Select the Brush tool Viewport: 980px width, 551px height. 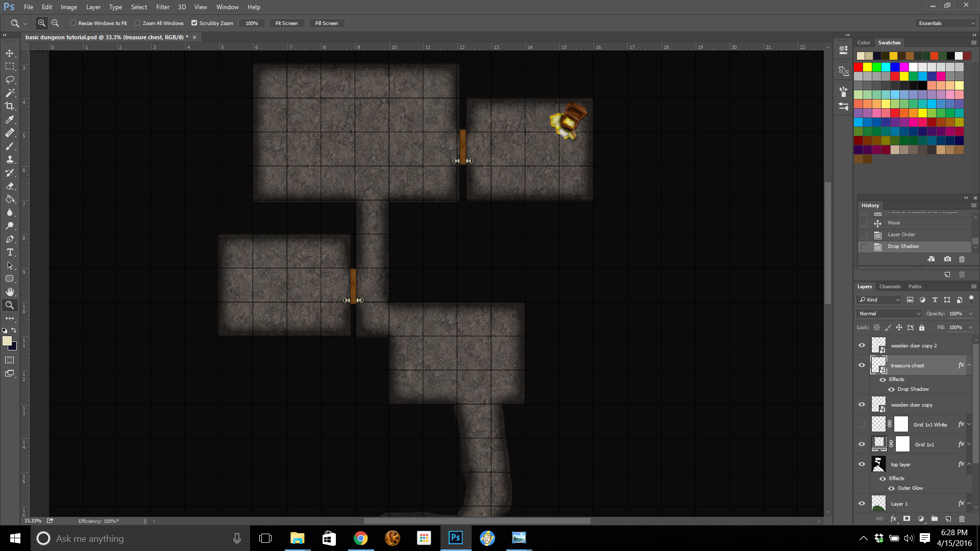pyautogui.click(x=9, y=146)
